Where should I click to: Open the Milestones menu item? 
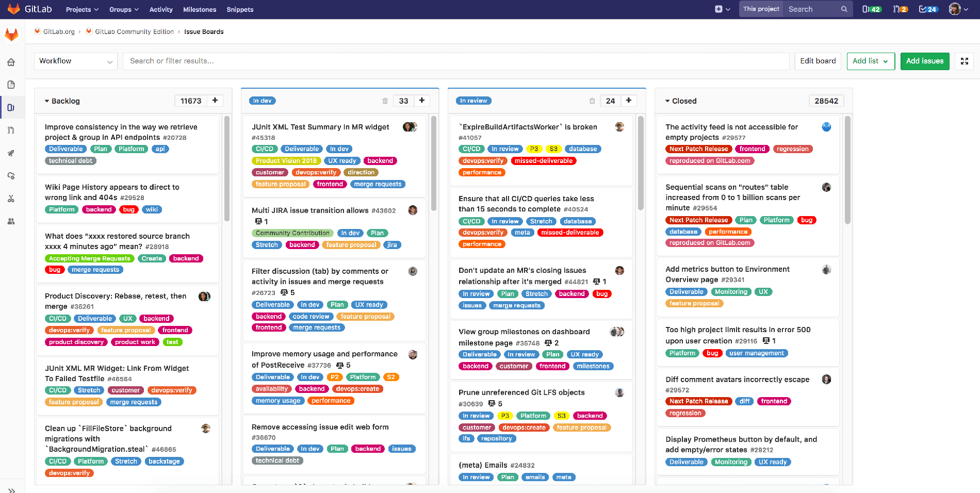tap(199, 9)
